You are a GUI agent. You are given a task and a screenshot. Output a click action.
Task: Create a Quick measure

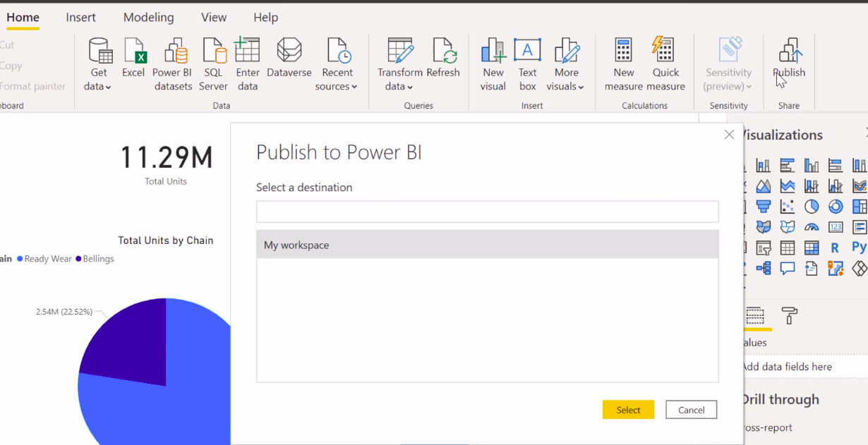[x=665, y=64]
